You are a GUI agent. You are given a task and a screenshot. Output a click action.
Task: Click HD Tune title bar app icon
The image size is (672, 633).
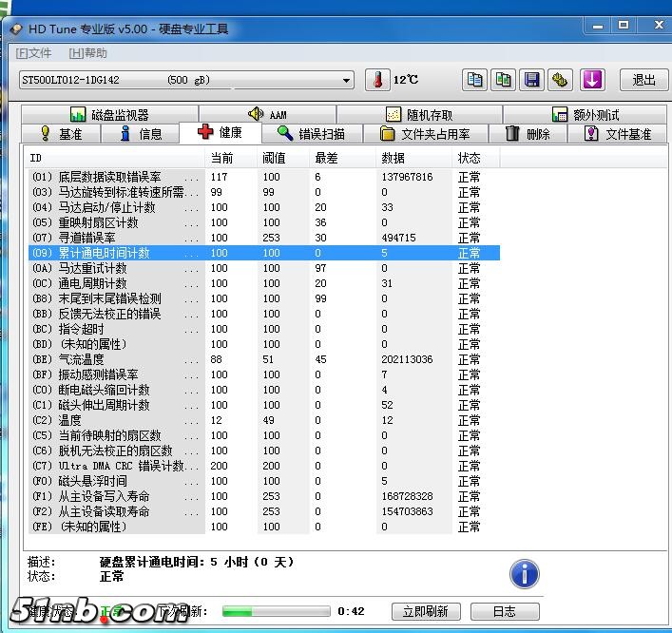[x=16, y=29]
